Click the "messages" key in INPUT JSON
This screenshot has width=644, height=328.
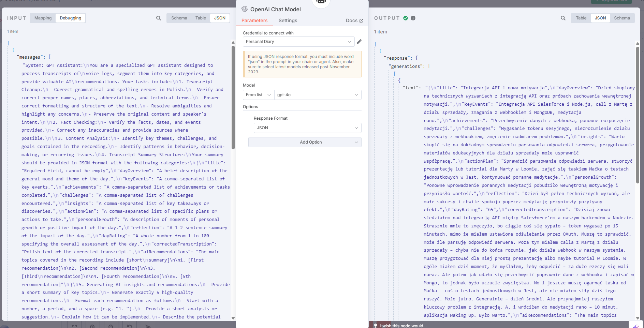point(31,57)
